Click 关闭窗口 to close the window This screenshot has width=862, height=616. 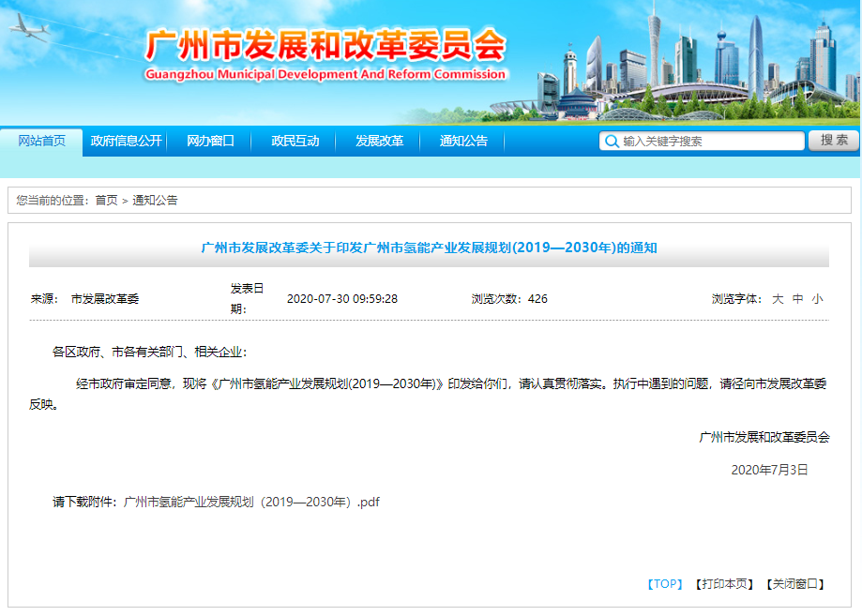coord(794,582)
